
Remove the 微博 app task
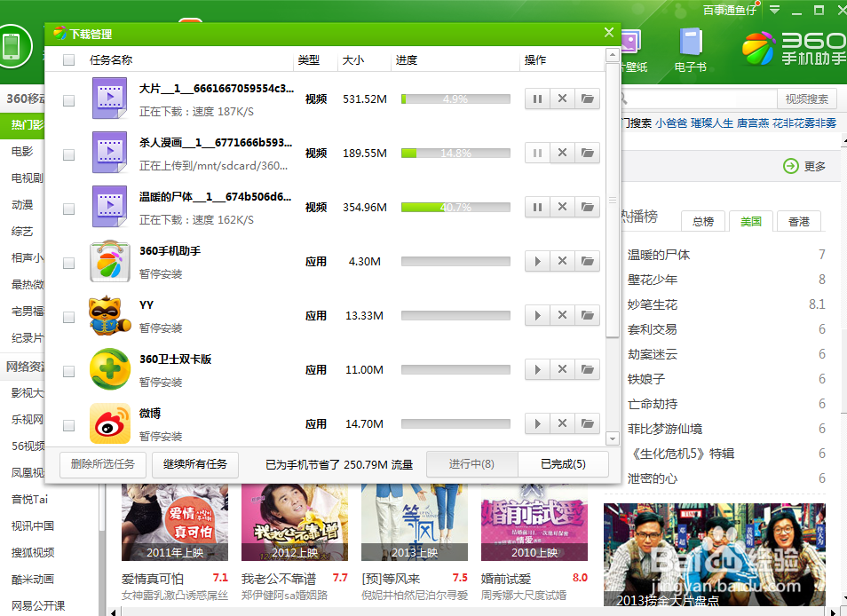[562, 423]
